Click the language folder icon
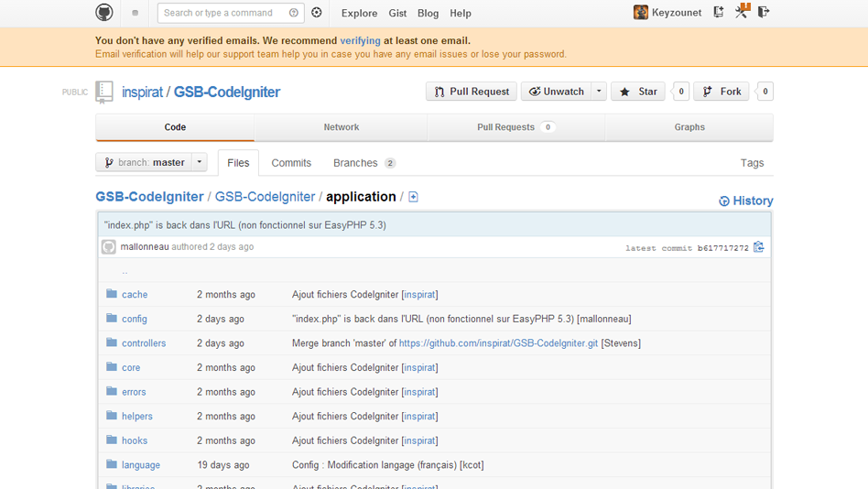Screen dimensions: 868x489 coord(112,464)
